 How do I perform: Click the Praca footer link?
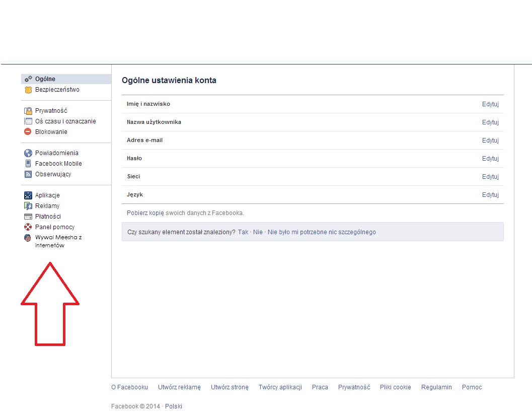[x=320, y=387]
